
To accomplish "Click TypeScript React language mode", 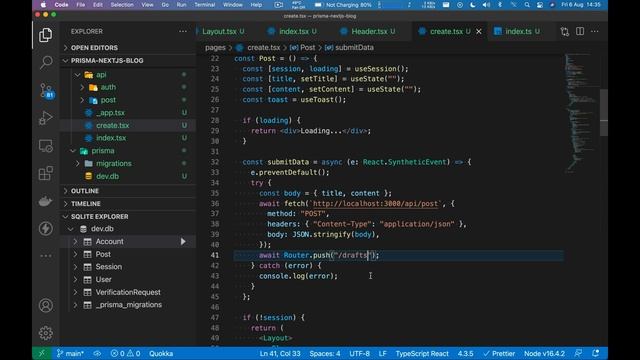I will coord(422,353).
